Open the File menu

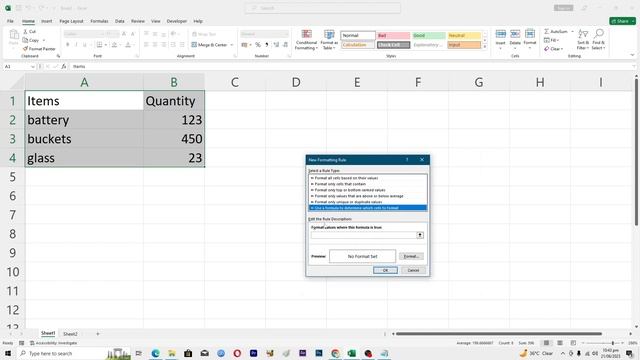pos(10,21)
